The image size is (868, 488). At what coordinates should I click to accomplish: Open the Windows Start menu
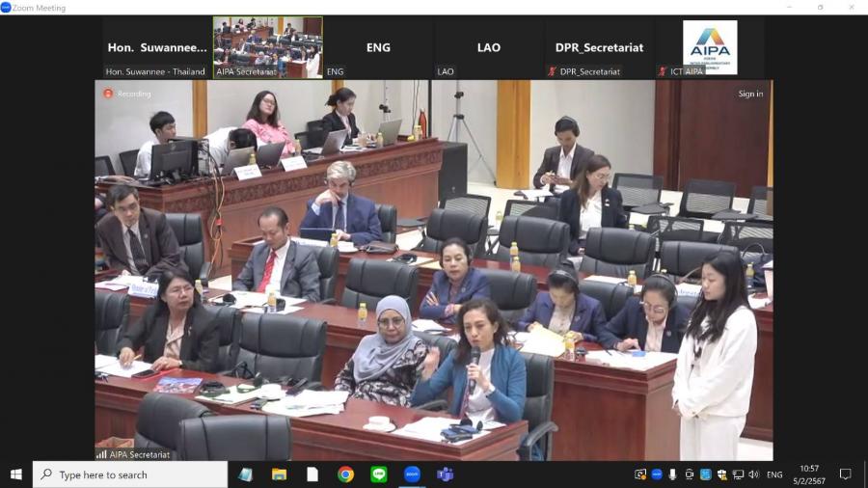point(15,474)
